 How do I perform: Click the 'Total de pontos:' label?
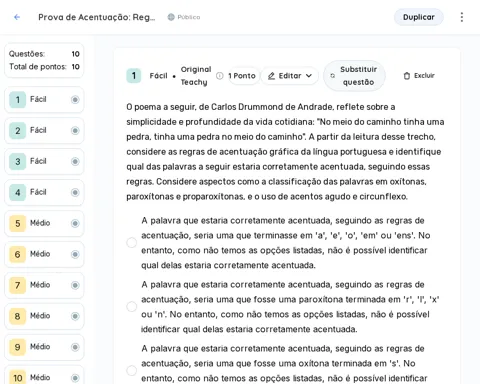[x=38, y=67]
